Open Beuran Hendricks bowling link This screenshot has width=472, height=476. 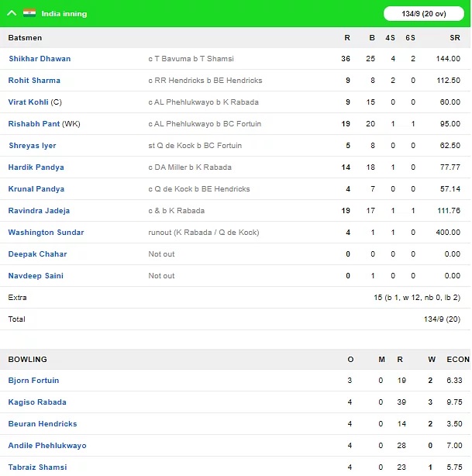pyautogui.click(x=43, y=424)
